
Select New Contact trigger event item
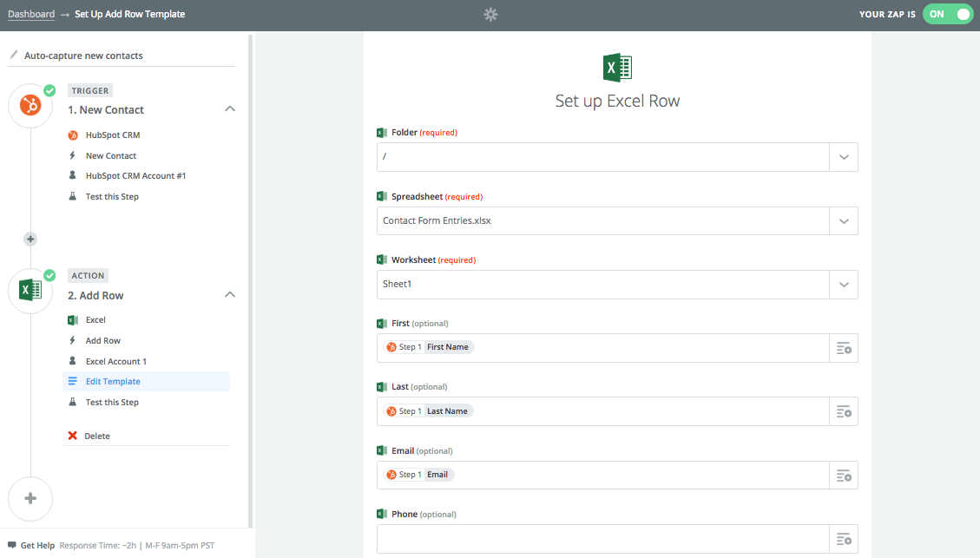point(110,155)
